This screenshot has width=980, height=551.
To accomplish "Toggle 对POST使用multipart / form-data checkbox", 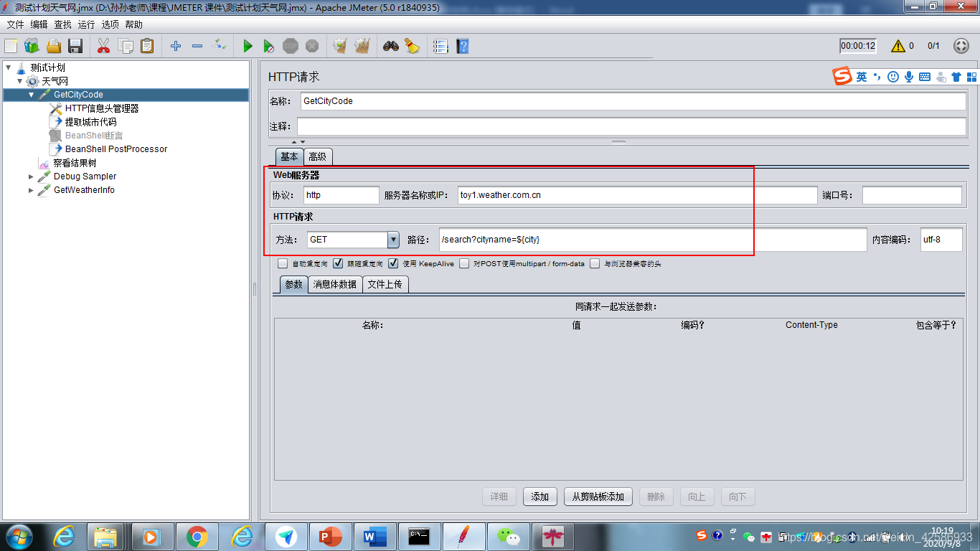I will click(465, 263).
